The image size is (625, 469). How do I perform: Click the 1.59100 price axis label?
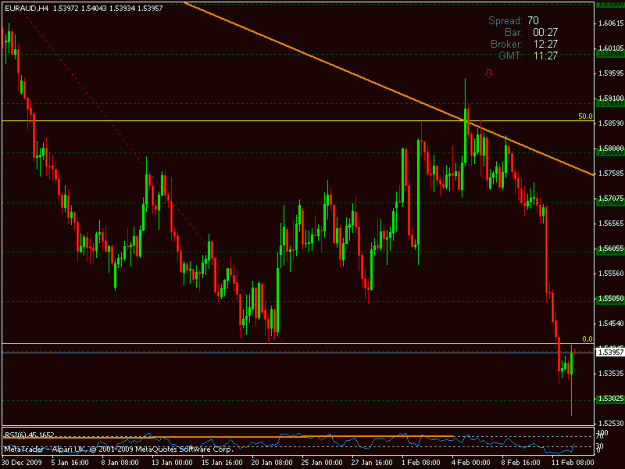[x=610, y=98]
